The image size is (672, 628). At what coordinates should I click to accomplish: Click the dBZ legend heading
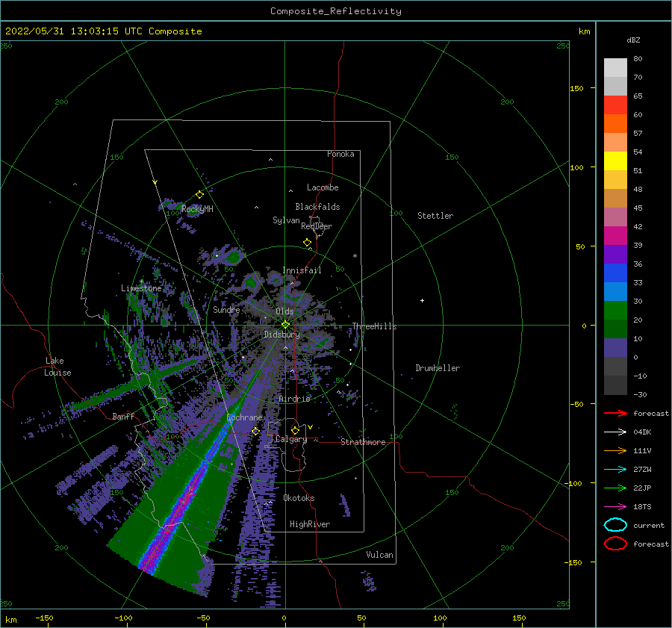coord(633,40)
